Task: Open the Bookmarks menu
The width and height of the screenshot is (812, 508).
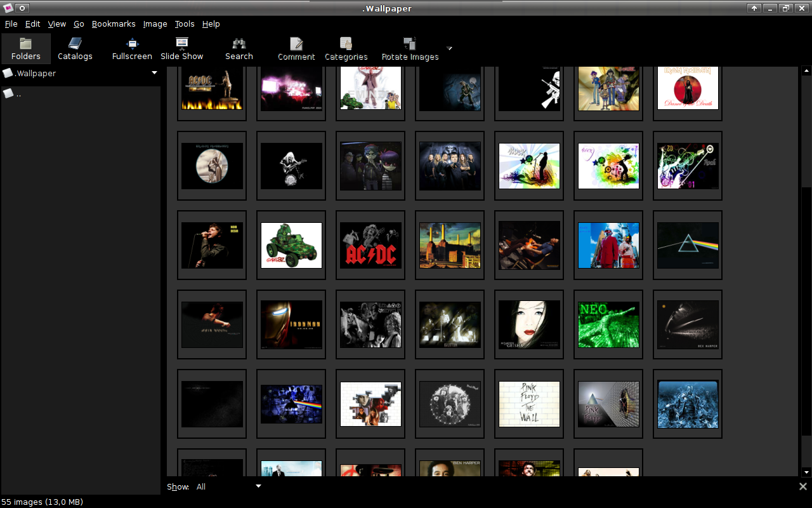Action: pyautogui.click(x=114, y=24)
